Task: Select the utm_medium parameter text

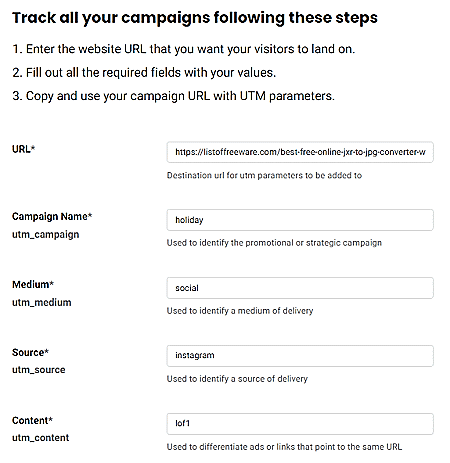Action: click(42, 303)
